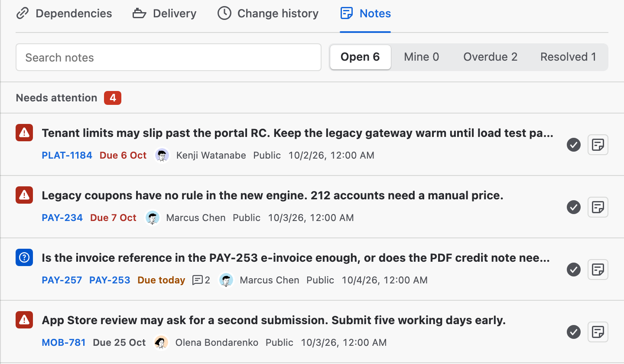Click the blue question icon on invoice reference note
The image size is (624, 364).
[x=25, y=257]
